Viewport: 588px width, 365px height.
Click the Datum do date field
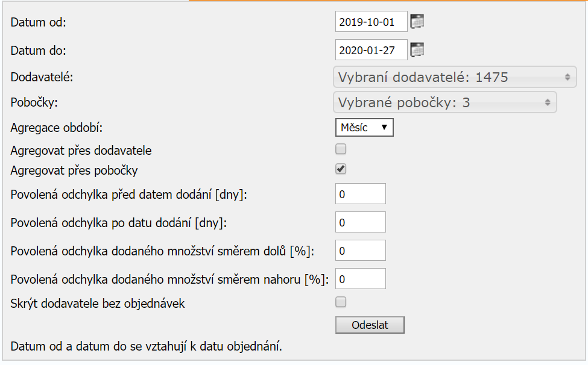point(371,50)
